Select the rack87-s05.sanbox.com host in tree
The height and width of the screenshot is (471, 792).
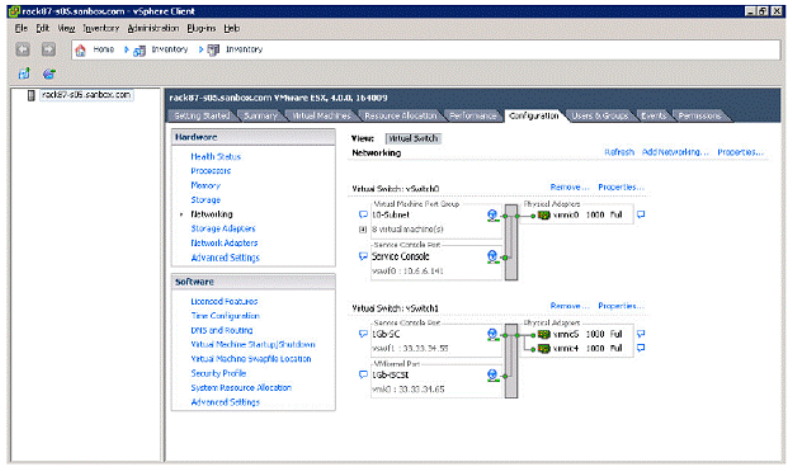point(86,95)
